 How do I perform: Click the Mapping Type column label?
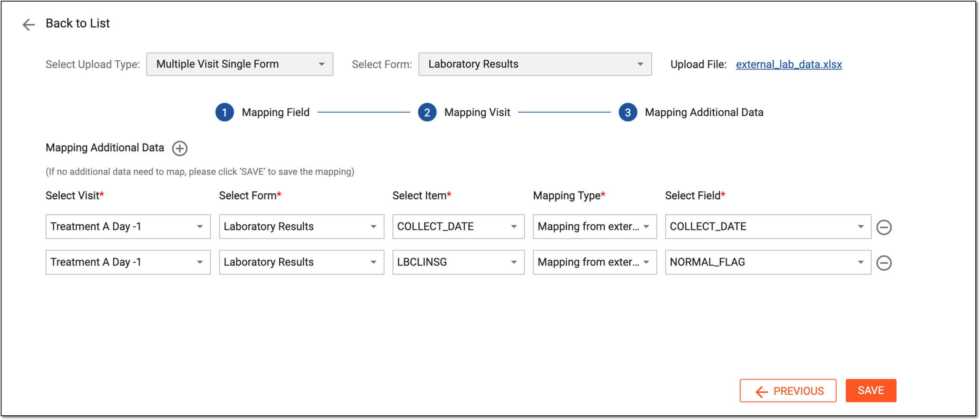pos(569,196)
